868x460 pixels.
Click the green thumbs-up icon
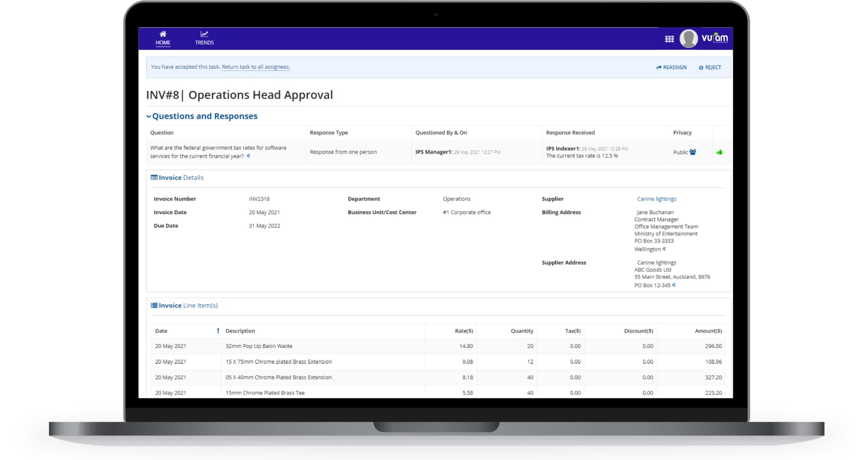(720, 152)
